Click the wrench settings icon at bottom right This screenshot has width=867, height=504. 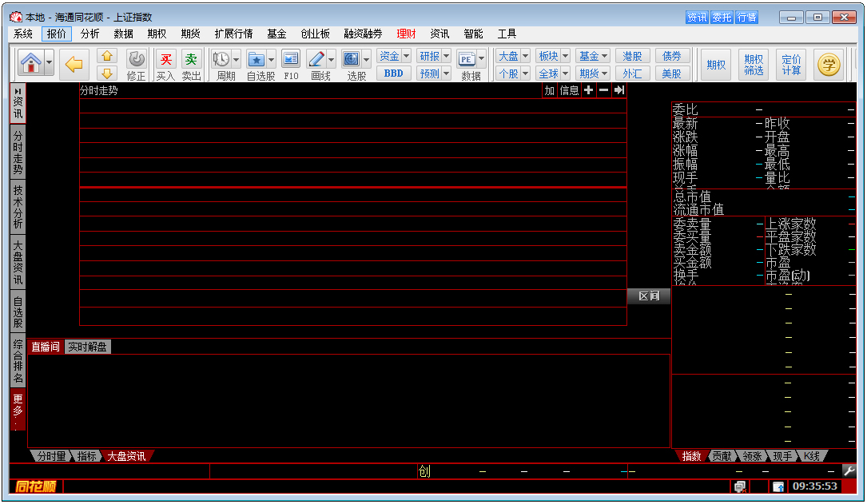click(849, 470)
